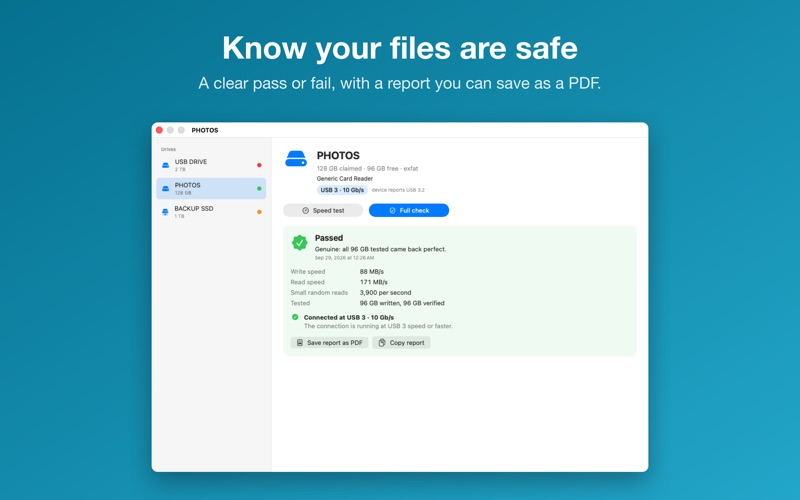Click the "3,900 per second" value
The height and width of the screenshot is (500, 800).
tap(385, 292)
